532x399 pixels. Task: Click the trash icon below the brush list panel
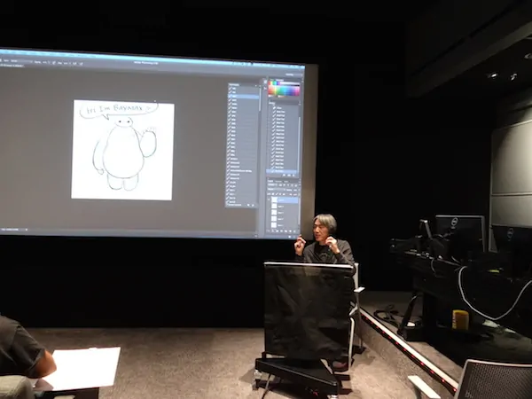[293, 175]
